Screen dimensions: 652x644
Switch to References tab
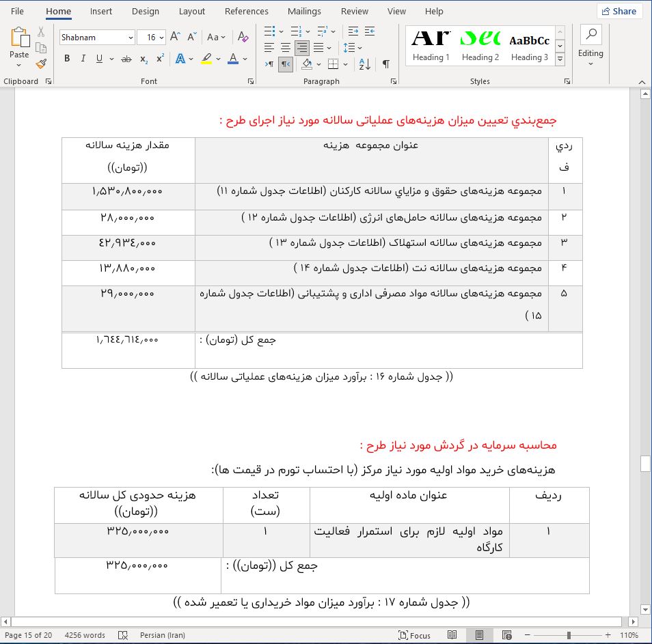(x=246, y=11)
